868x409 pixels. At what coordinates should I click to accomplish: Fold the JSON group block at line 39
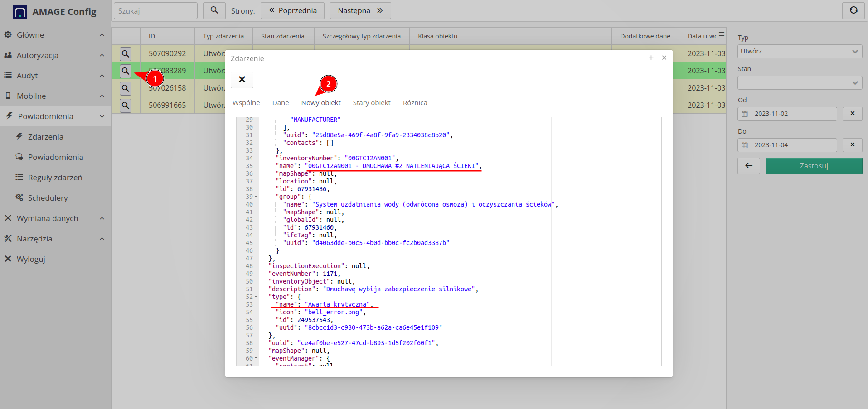(x=256, y=197)
